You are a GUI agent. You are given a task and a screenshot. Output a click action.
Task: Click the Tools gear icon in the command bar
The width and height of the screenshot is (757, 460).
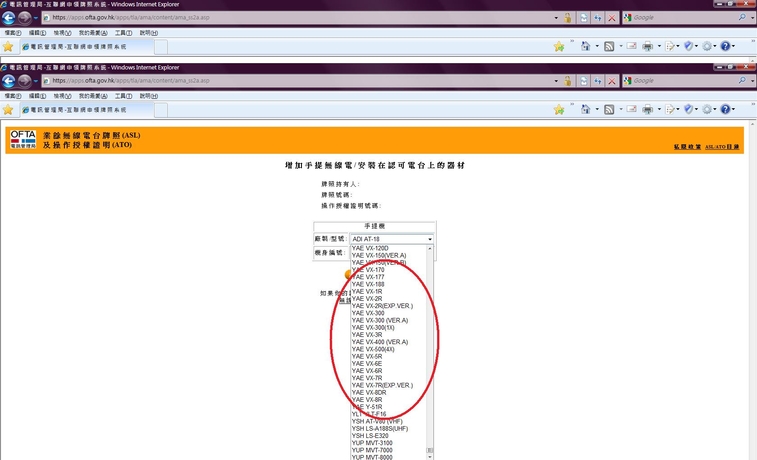(707, 108)
